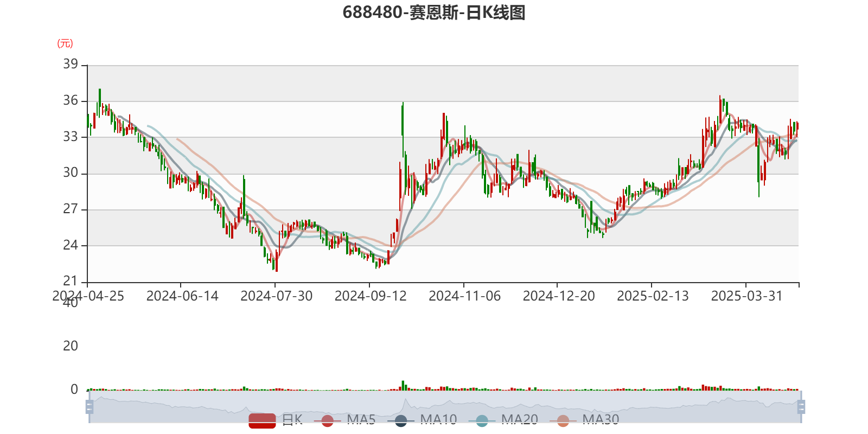The width and height of the screenshot is (868, 434).
Task: Toggle the MA5 line in legend
Action: (x=344, y=420)
